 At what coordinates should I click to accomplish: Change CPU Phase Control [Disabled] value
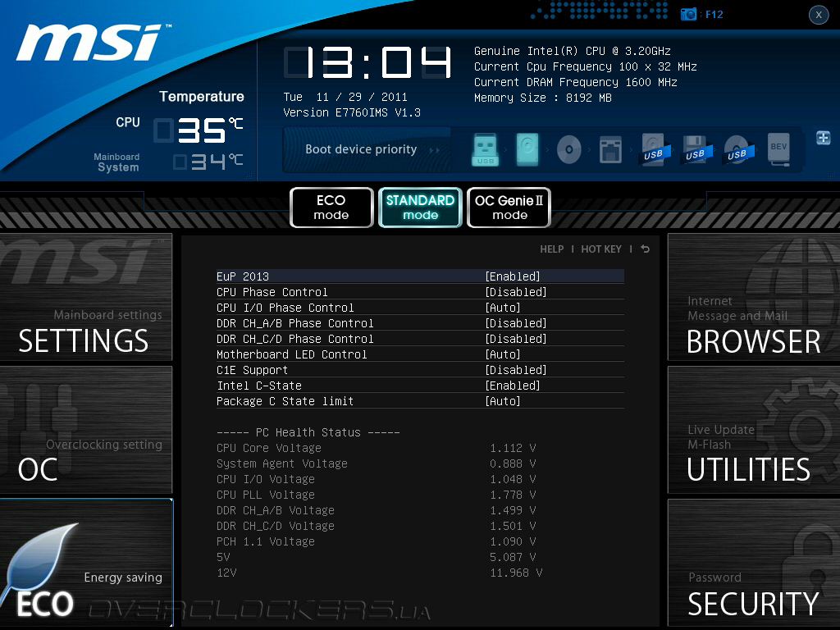click(x=516, y=292)
